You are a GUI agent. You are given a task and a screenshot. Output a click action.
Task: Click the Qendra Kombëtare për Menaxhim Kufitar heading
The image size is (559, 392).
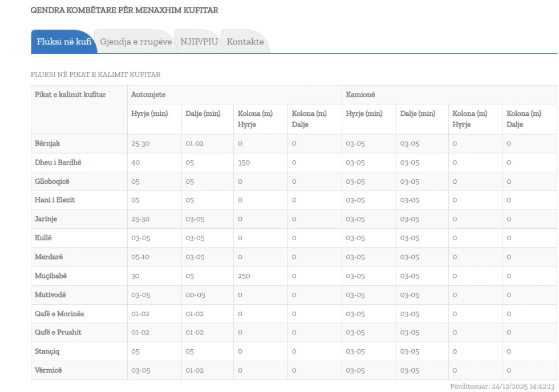(x=124, y=10)
